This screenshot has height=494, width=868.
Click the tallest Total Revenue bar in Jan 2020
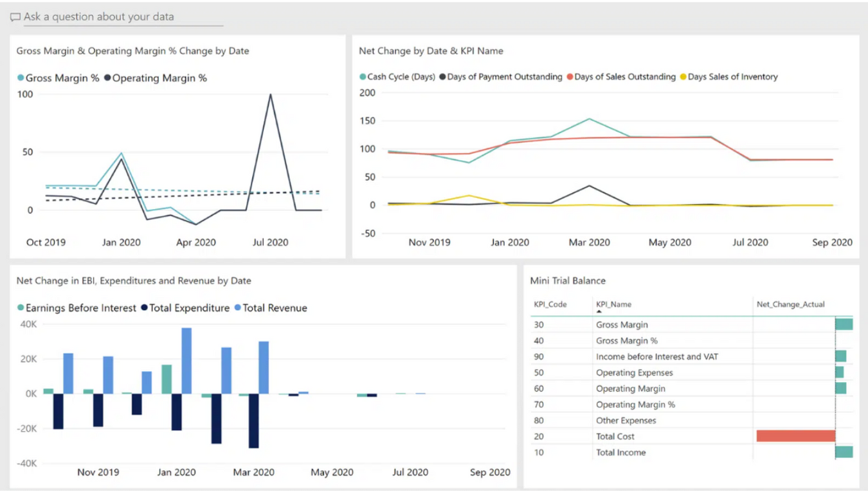click(186, 360)
